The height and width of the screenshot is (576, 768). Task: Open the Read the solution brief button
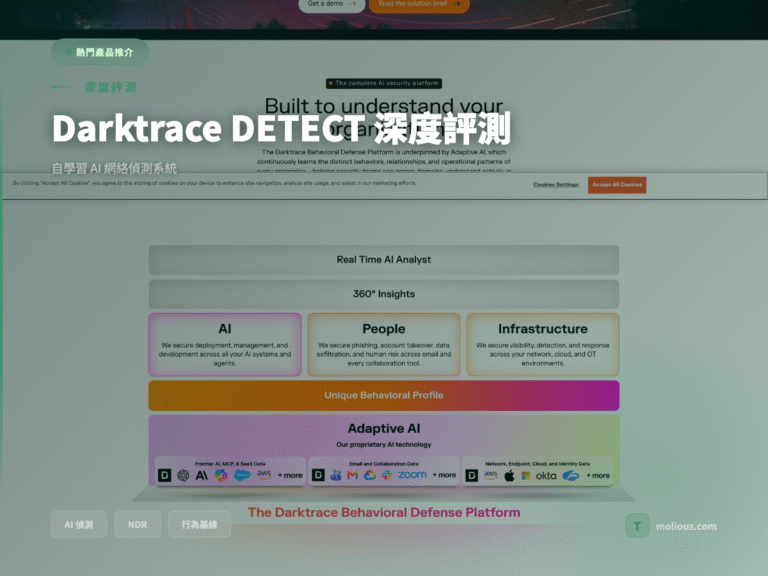coord(419,5)
